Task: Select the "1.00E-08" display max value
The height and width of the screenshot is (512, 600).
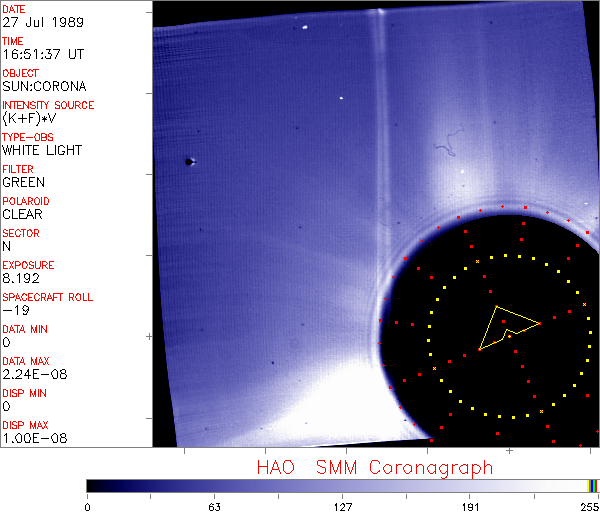Action: pyautogui.click(x=35, y=438)
